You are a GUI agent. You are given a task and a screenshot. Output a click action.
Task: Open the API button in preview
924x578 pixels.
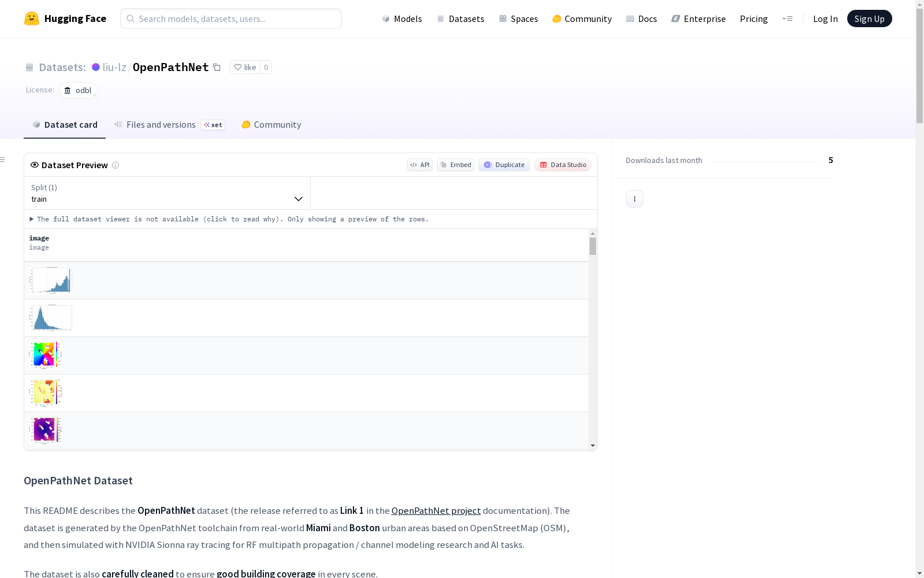[x=420, y=165]
